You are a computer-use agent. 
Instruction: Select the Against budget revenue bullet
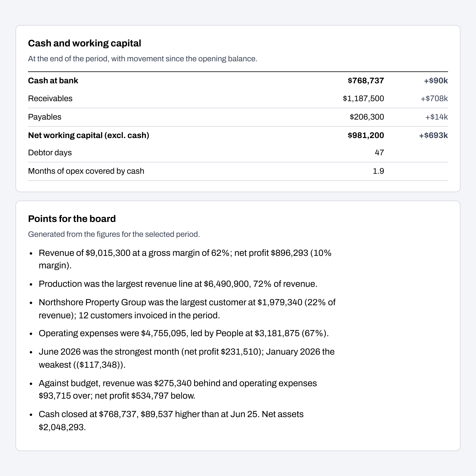pos(178,390)
